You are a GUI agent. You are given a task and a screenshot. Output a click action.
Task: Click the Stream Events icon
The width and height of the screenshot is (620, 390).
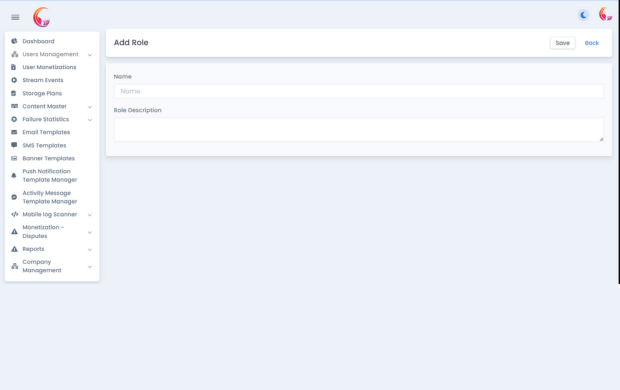(14, 80)
